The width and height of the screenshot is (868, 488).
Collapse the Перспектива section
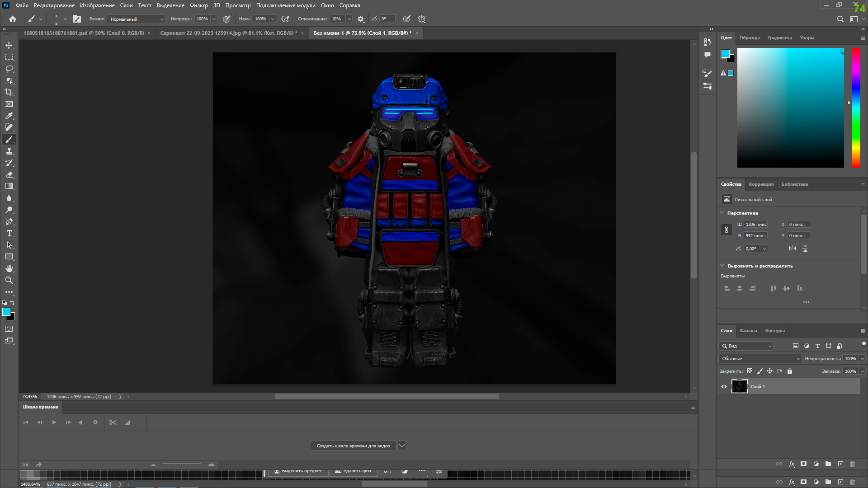(x=722, y=213)
